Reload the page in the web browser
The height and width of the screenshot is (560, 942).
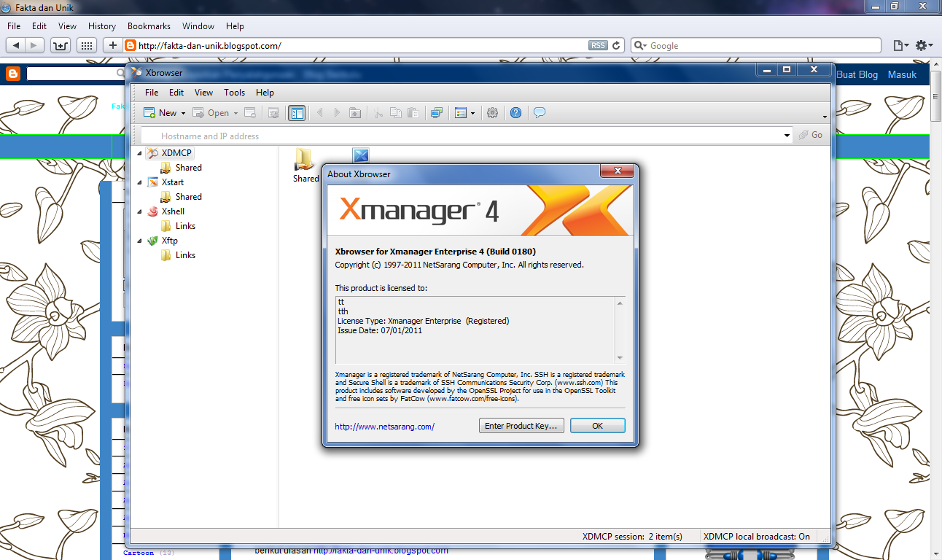pos(617,45)
